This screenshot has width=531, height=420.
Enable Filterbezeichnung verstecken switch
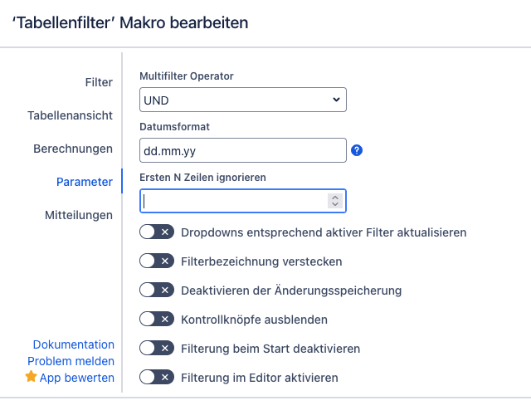pyautogui.click(x=156, y=261)
